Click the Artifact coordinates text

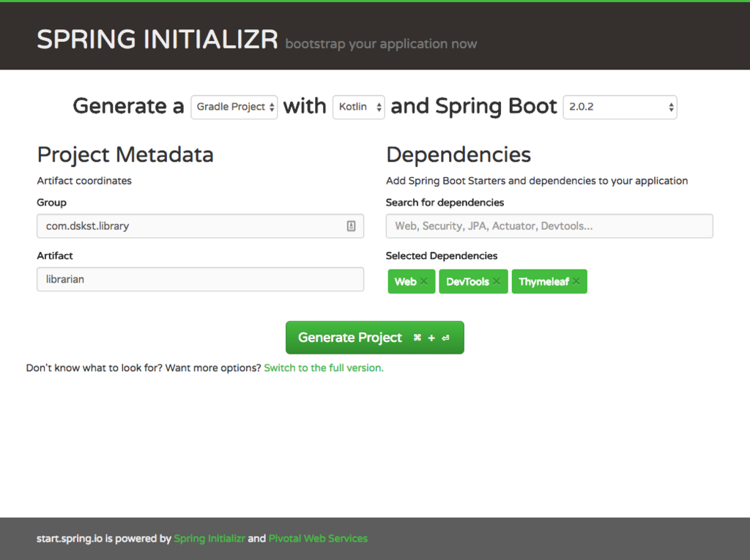pos(84,181)
